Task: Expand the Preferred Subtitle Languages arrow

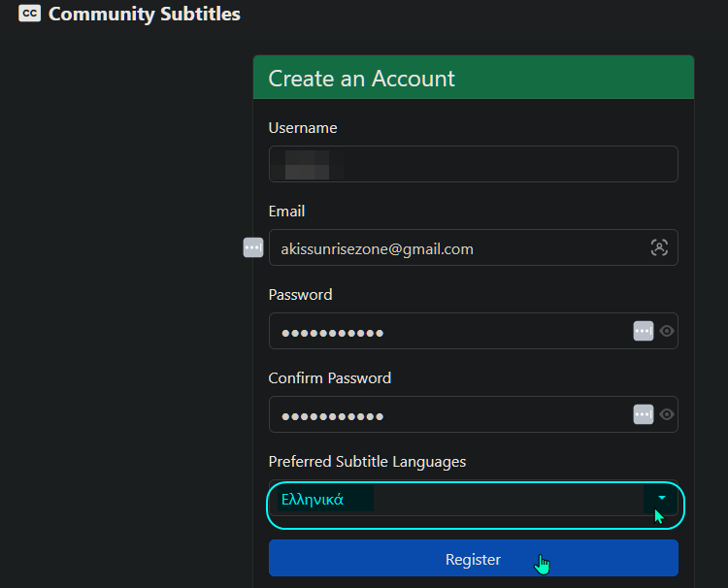Action: click(x=661, y=498)
